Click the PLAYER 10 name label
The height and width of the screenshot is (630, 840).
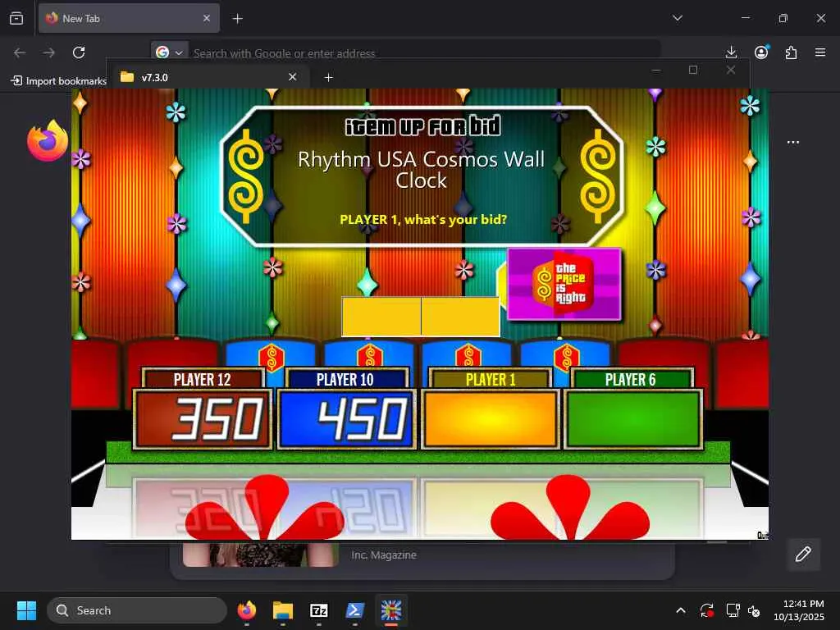345,379
